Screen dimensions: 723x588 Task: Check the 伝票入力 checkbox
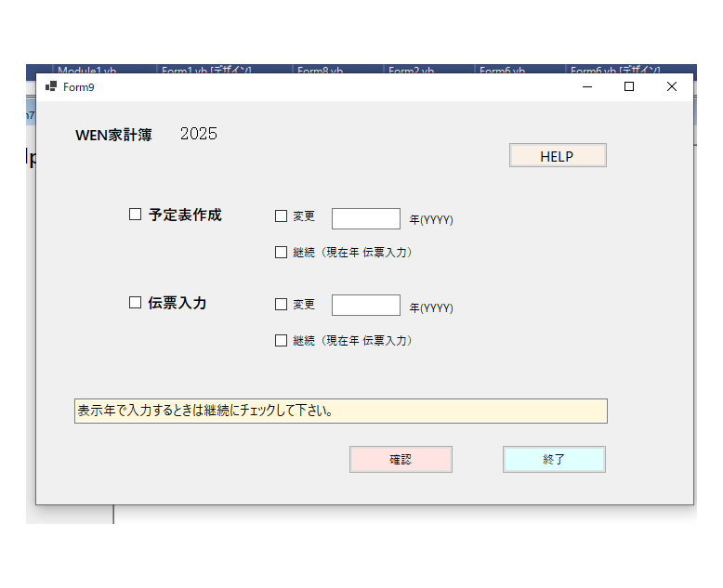click(136, 303)
